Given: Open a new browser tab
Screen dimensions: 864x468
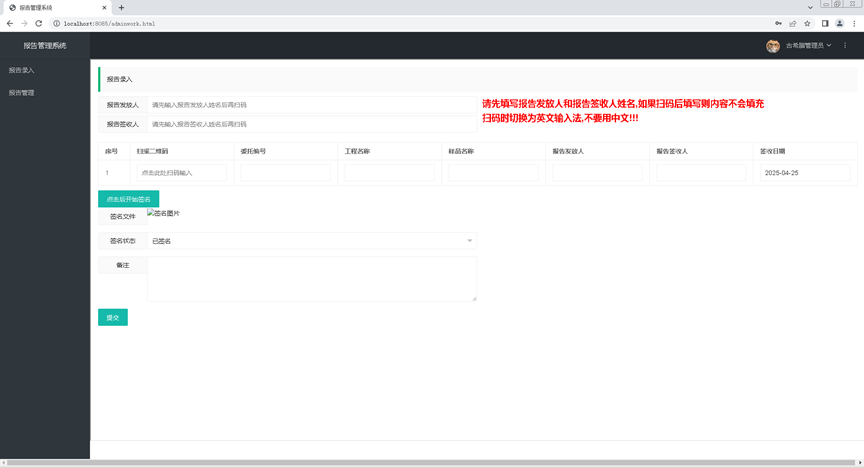Looking at the screenshot, I should coord(121,8).
